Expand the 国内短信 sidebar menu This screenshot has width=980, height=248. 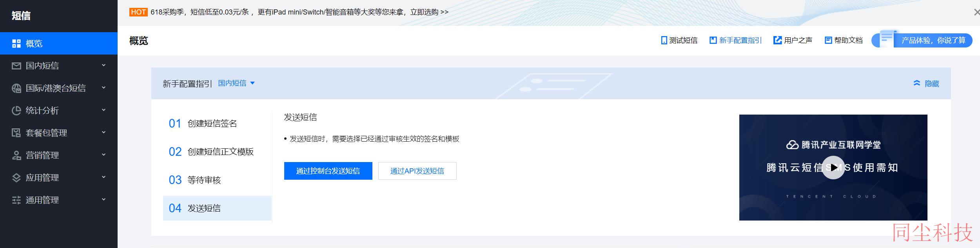[104, 66]
